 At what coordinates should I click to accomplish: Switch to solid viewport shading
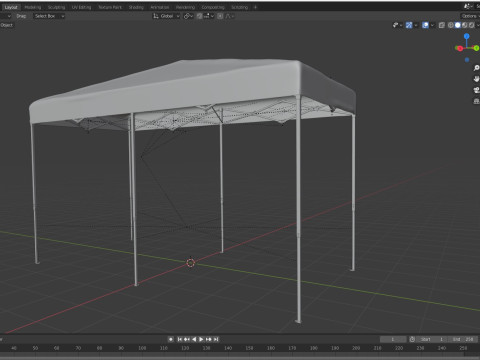pos(458,25)
